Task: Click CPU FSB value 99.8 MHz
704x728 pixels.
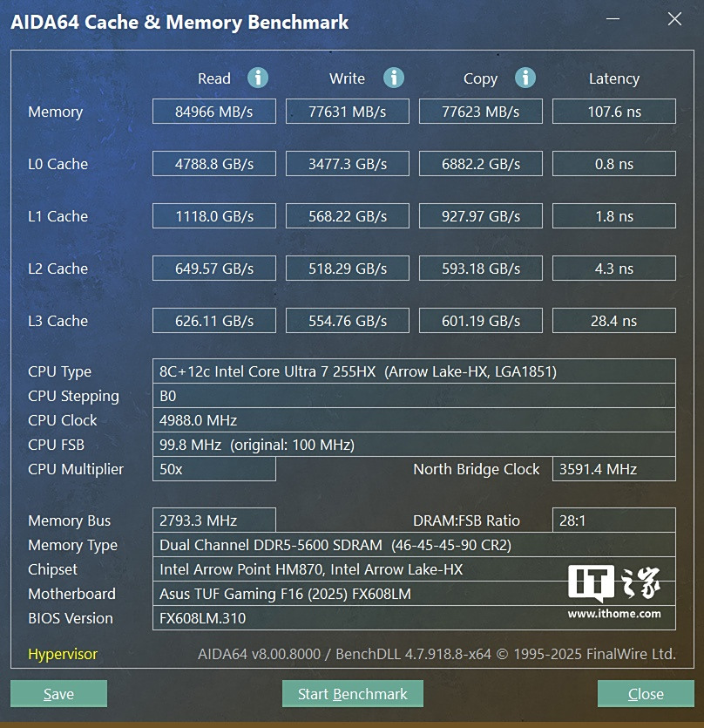Action: pyautogui.click(x=414, y=445)
